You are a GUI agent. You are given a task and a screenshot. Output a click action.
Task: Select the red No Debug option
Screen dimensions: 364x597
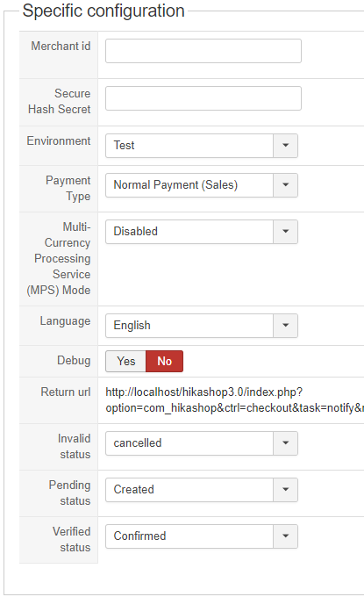point(164,361)
